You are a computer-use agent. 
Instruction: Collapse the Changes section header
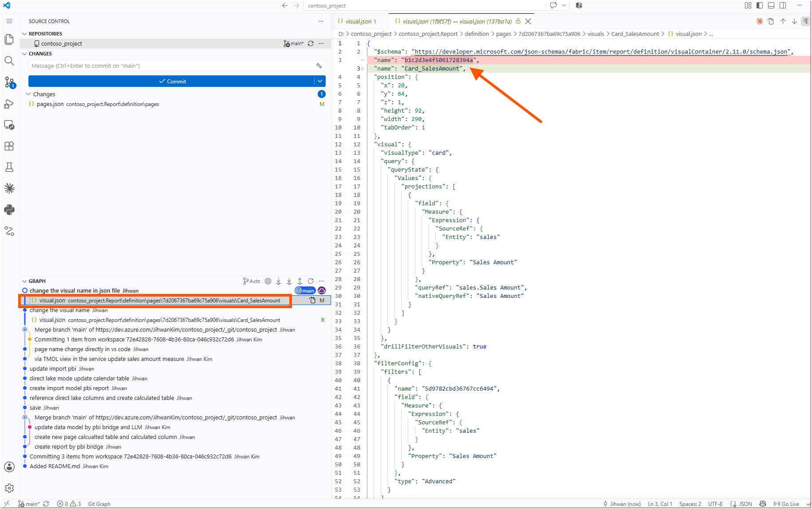tap(24, 54)
